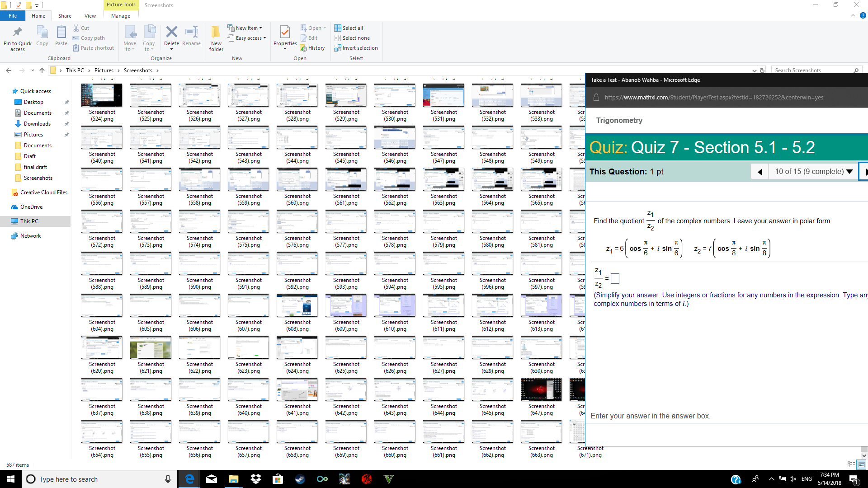This screenshot has height=488, width=868.
Task: Click Invert selection command
Action: 356,48
